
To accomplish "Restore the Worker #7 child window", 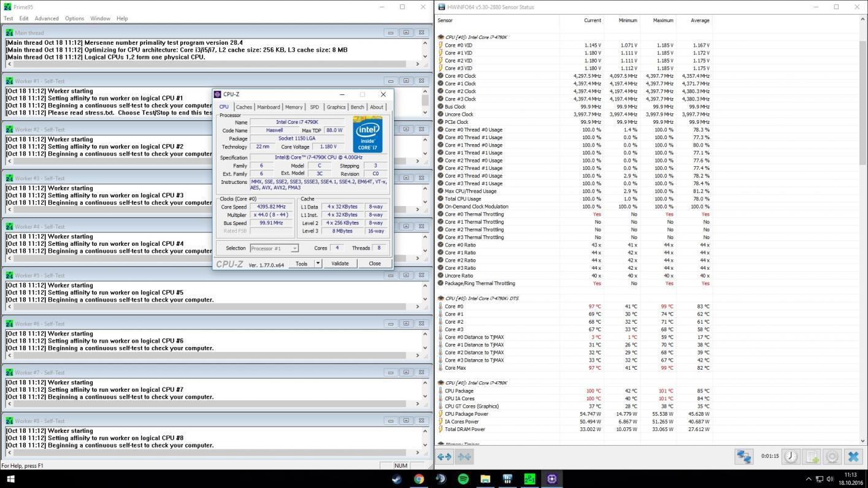I will click(406, 372).
